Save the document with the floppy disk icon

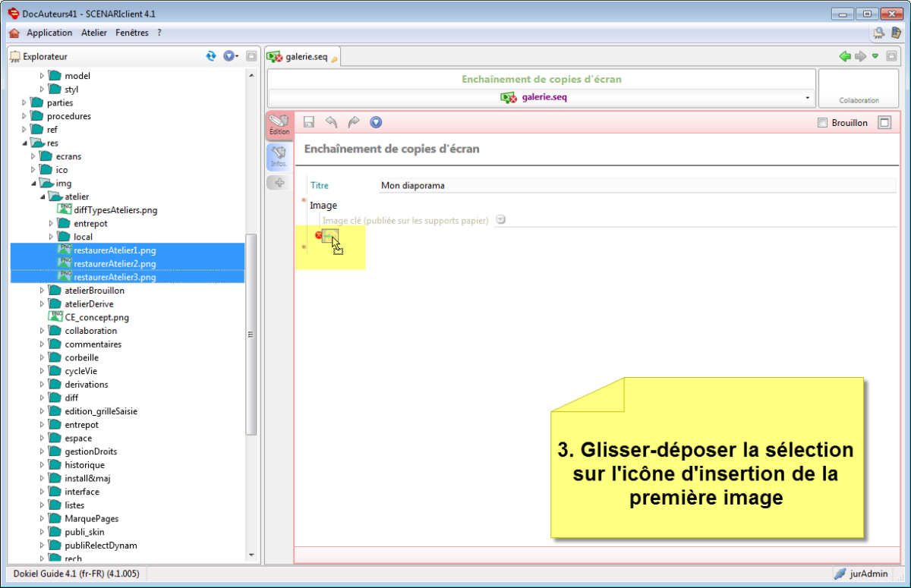(309, 122)
